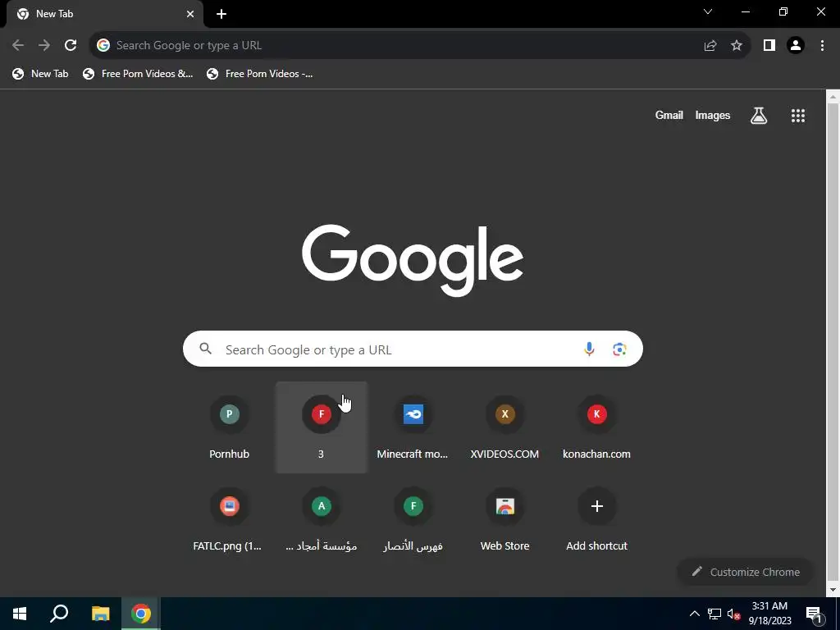Image resolution: width=840 pixels, height=630 pixels.
Task: Click the Customize Chrome button
Action: (746, 572)
